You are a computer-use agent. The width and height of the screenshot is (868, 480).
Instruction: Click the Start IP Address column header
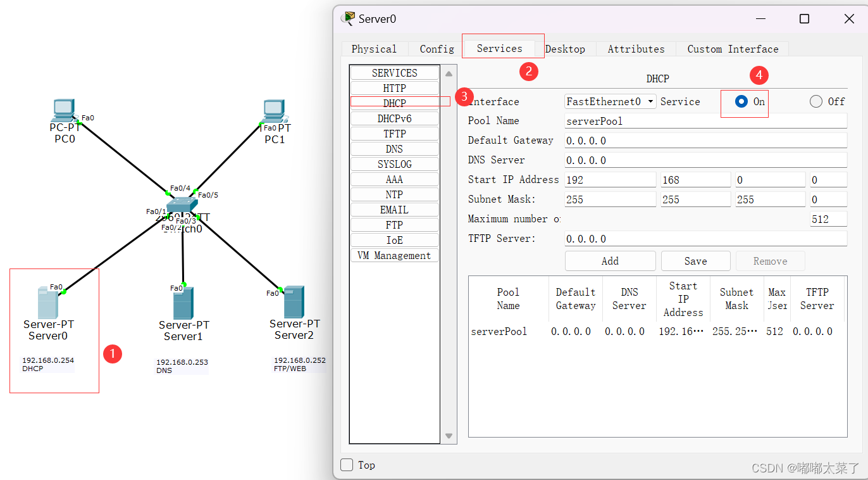(x=683, y=299)
